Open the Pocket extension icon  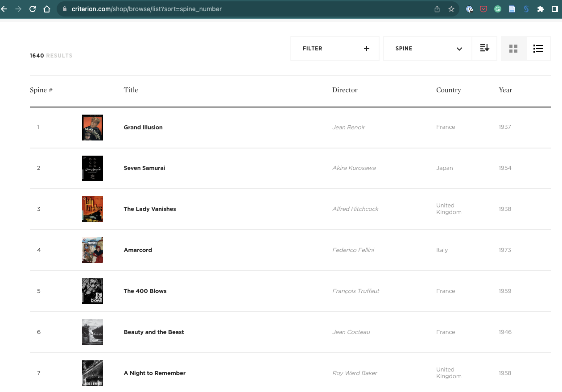(483, 9)
